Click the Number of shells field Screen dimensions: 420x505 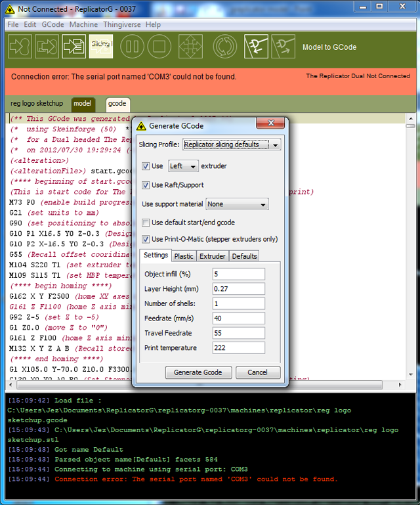click(239, 303)
